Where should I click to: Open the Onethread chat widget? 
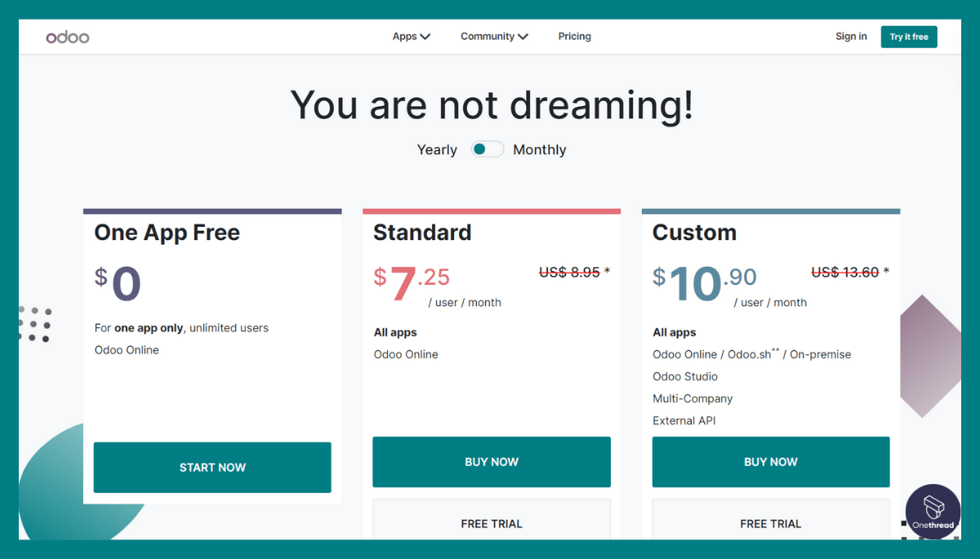(x=933, y=512)
